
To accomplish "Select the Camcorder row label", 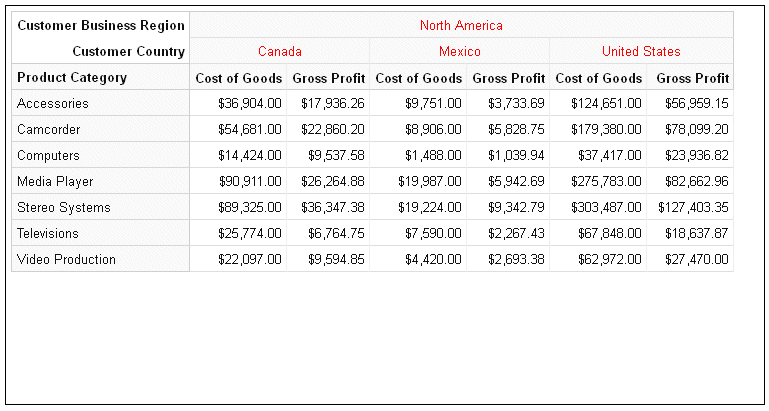I will tap(48, 129).
